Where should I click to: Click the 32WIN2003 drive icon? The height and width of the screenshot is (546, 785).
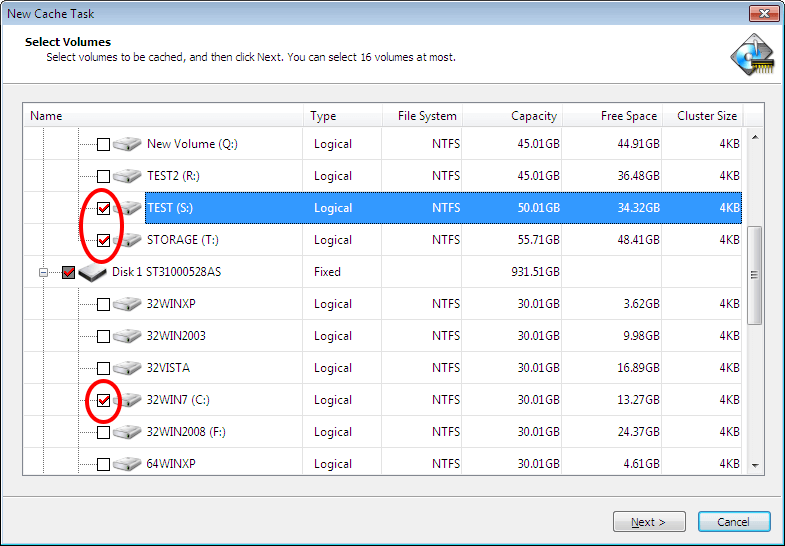click(127, 336)
